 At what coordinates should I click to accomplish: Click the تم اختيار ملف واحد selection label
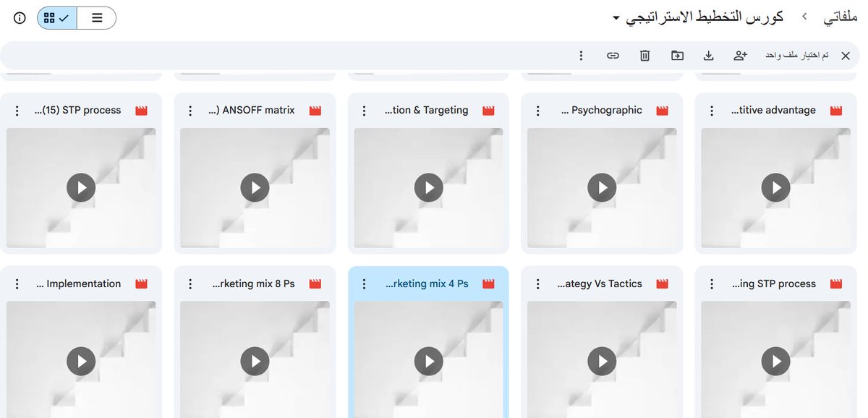[797, 56]
